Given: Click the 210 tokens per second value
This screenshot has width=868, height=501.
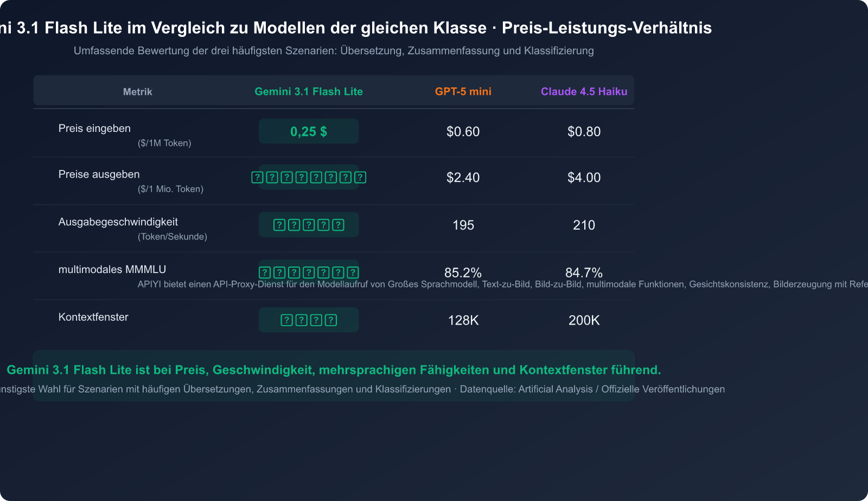Looking at the screenshot, I should (584, 225).
